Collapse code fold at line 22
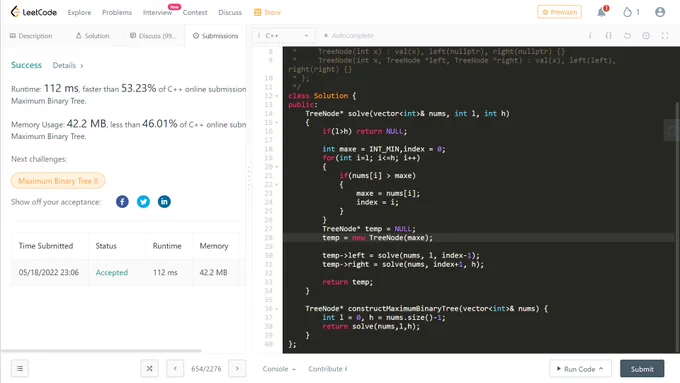 click(x=277, y=184)
